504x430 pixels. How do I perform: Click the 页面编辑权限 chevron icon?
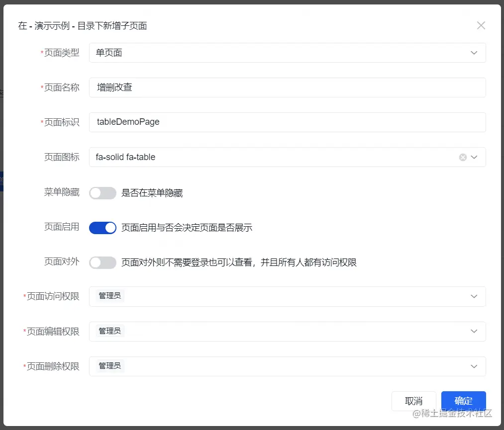pos(474,331)
